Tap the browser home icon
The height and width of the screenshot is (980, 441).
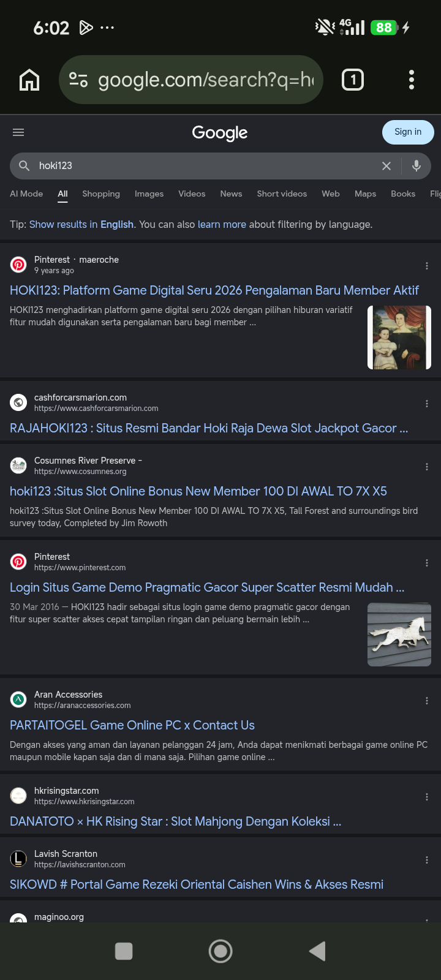pos(29,80)
